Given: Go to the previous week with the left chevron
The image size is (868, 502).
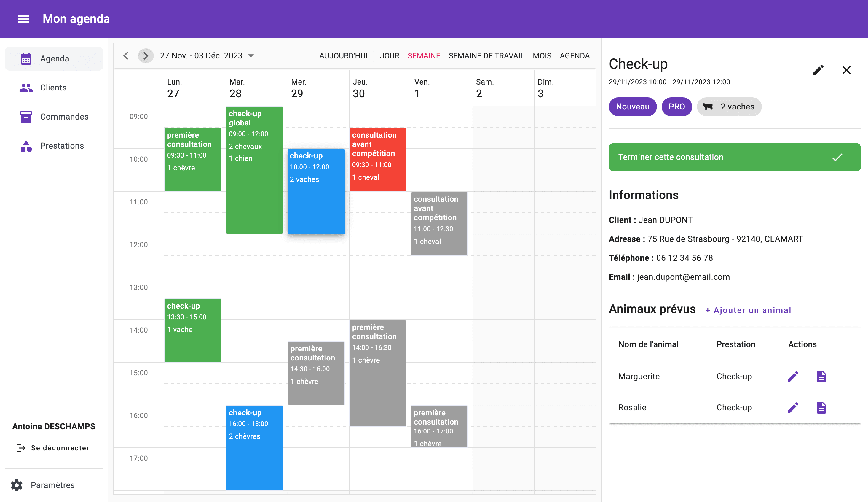Looking at the screenshot, I should pos(126,55).
